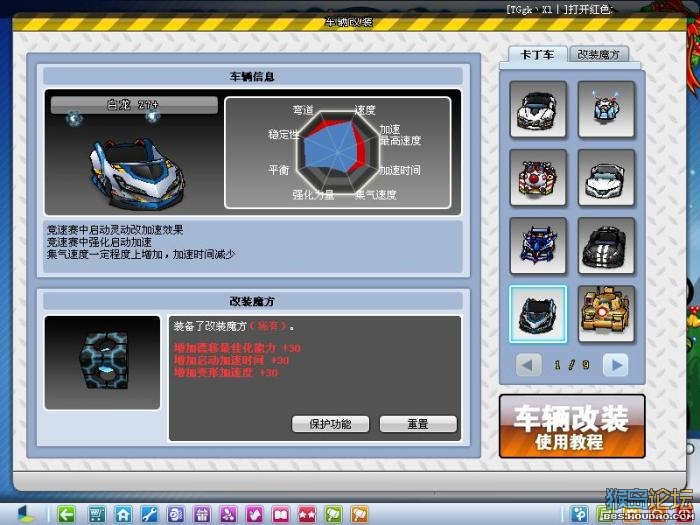Click the 速度 radar label
The image size is (700, 525).
pyautogui.click(x=365, y=110)
